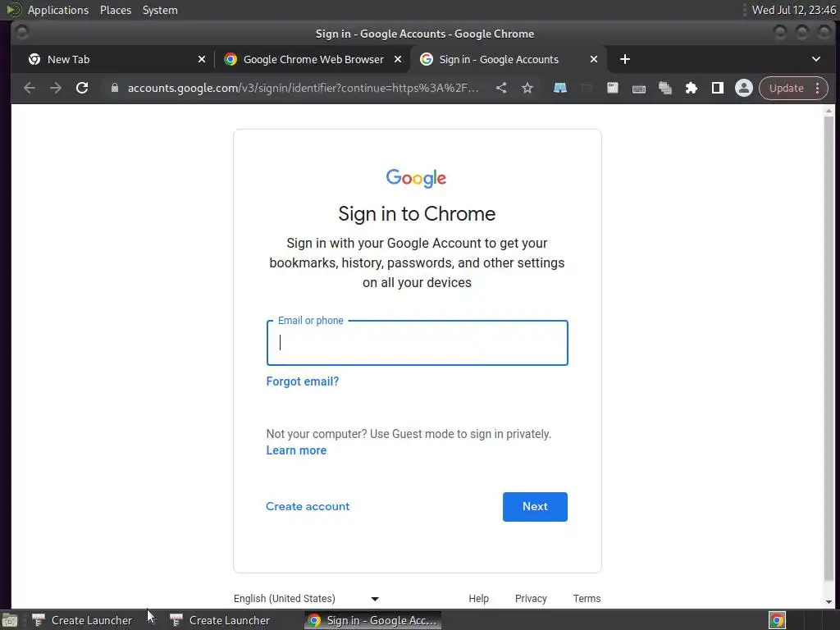The width and height of the screenshot is (840, 630).
Task: Click the Applications menu logo icon
Action: click(14, 10)
